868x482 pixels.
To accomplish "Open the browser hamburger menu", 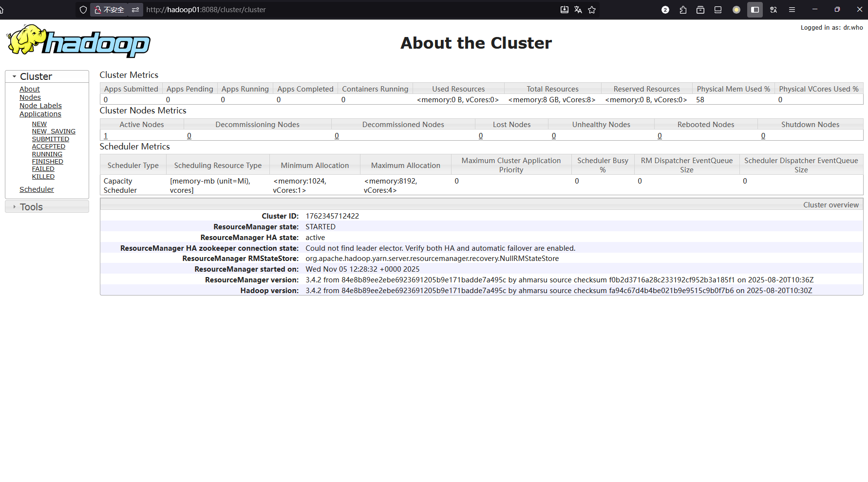I will [x=792, y=10].
